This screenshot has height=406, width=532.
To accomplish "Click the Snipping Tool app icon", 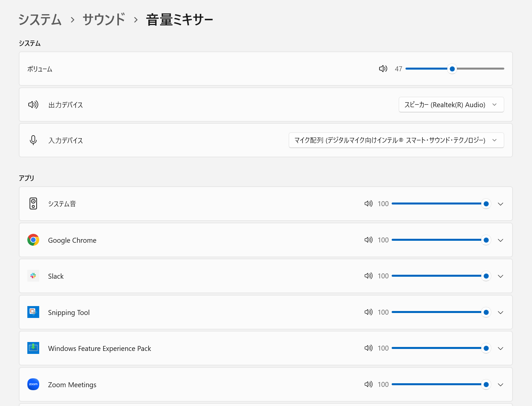I will click(33, 312).
